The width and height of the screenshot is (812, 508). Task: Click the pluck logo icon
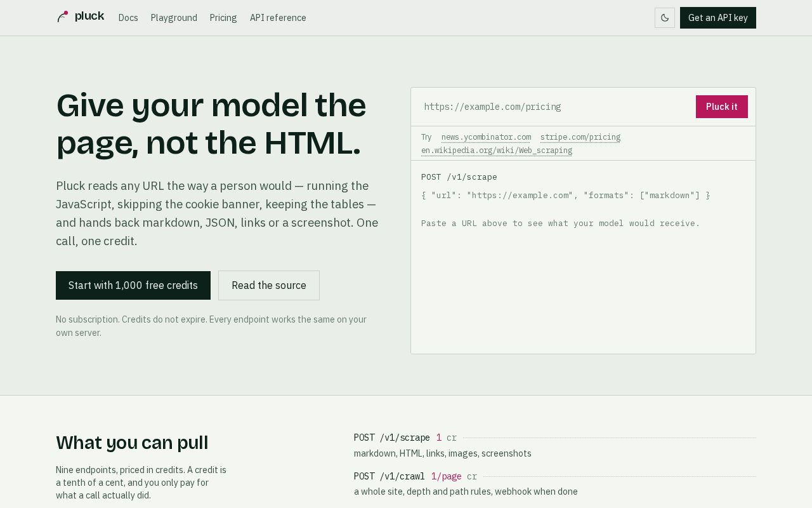(x=62, y=17)
